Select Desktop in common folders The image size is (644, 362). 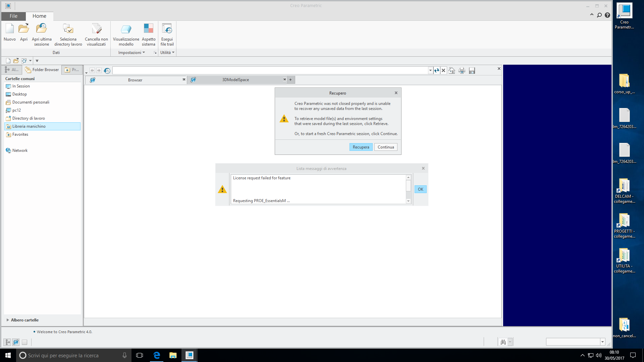tap(19, 94)
